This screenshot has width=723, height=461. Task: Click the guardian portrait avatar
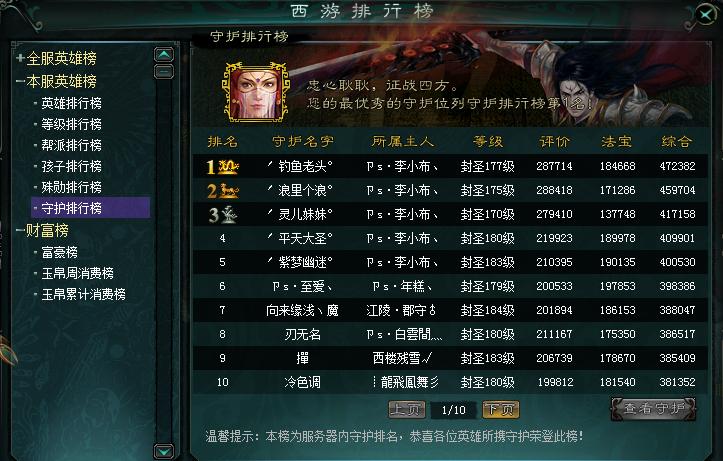[256, 92]
